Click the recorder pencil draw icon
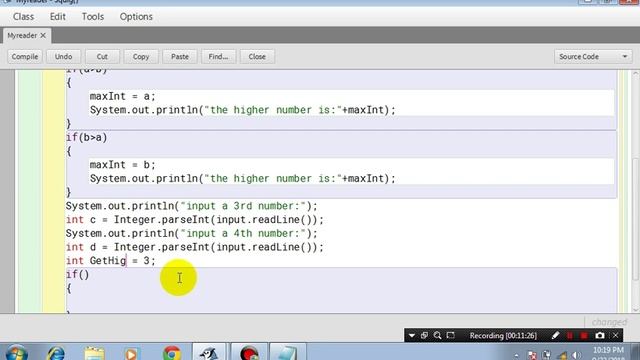This screenshot has width=640, height=360. (556, 336)
